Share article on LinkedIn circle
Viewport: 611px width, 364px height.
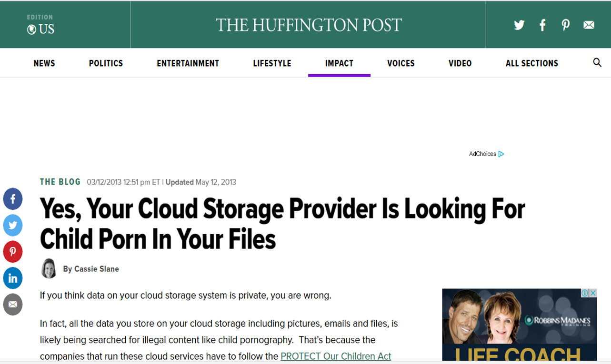13,278
